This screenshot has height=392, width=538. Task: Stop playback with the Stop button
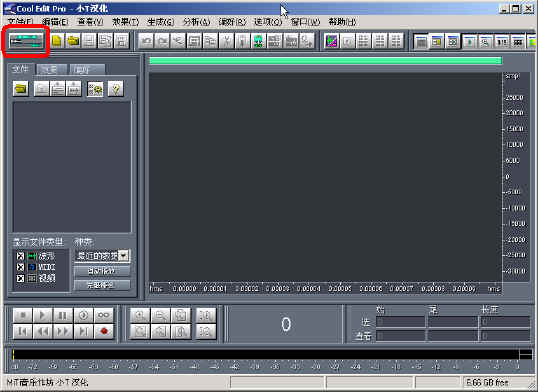[x=23, y=315]
